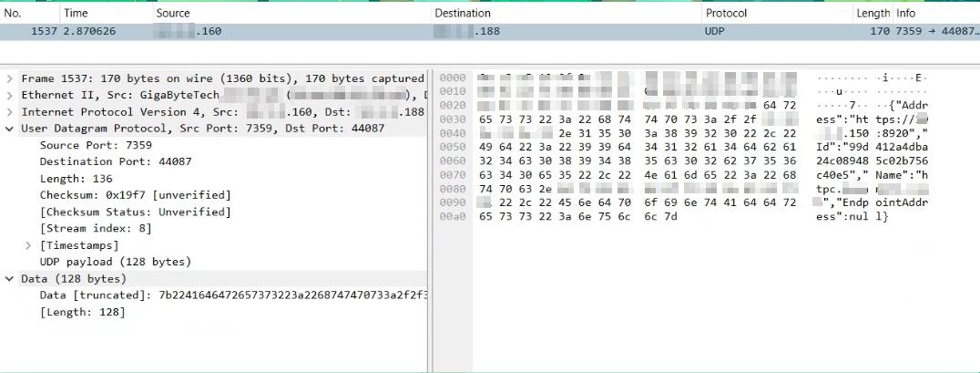Select packet 1537 in the packet list

[x=364, y=32]
